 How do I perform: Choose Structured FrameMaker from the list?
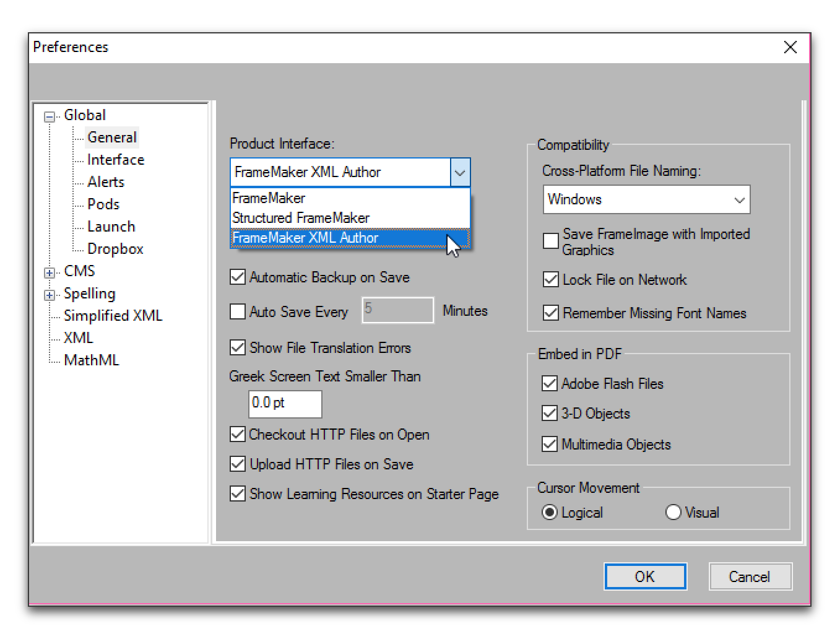350,218
